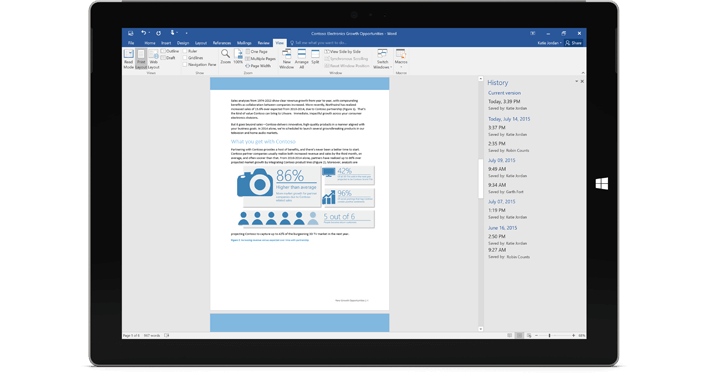Click the zoom out minus button
Image resolution: width=713 pixels, height=374 pixels.
537,335
